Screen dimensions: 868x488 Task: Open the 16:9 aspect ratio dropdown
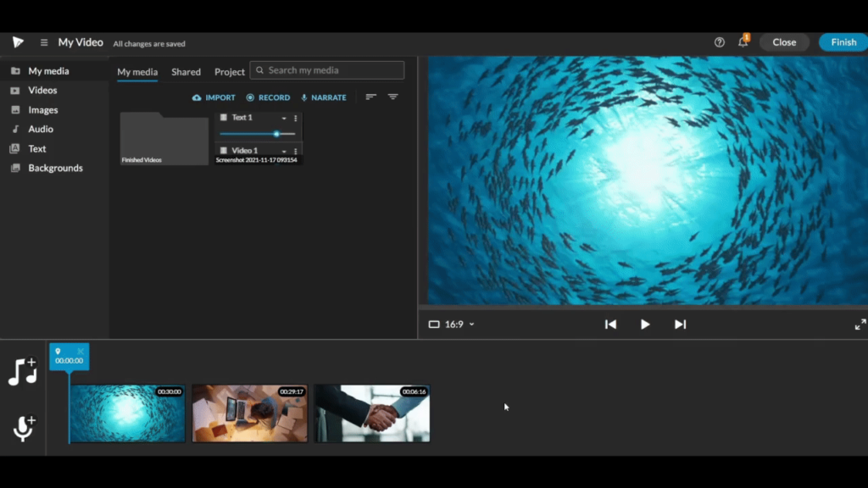pyautogui.click(x=452, y=324)
